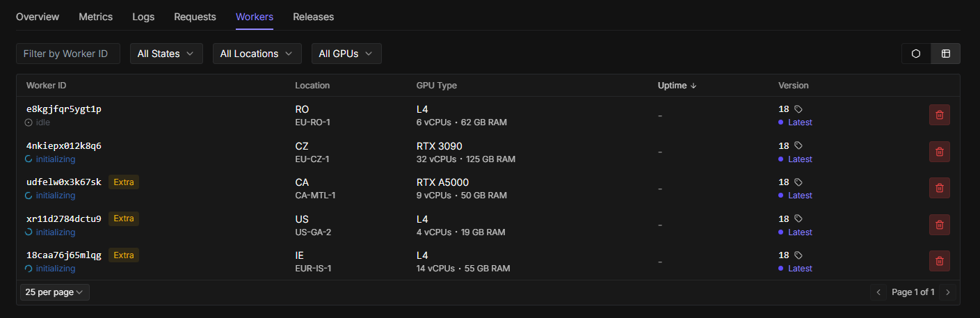
Task: Switch to hexagon grid view
Action: (x=916, y=54)
